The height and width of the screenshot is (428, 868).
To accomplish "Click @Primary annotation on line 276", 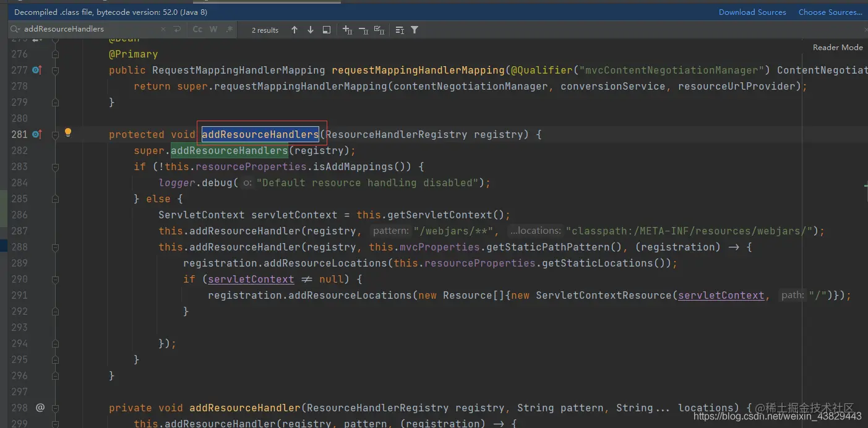I will point(133,54).
